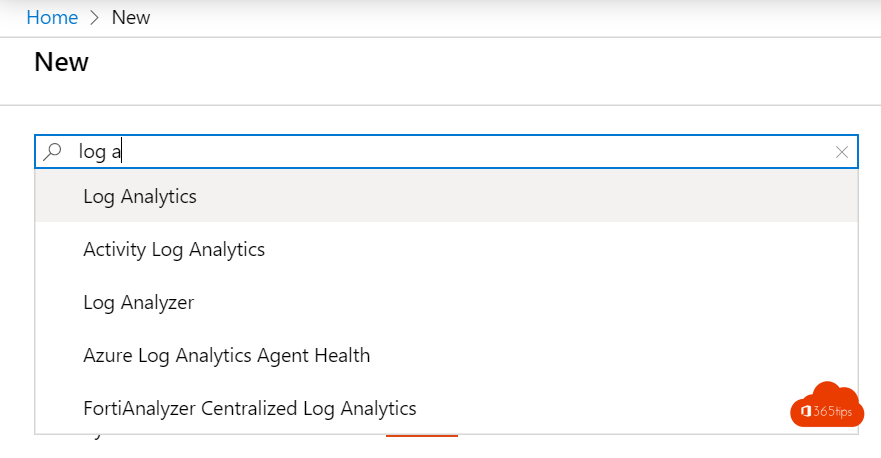The image size is (881, 458).
Task: Open Azure Log Analytics Agent Health
Action: [226, 355]
